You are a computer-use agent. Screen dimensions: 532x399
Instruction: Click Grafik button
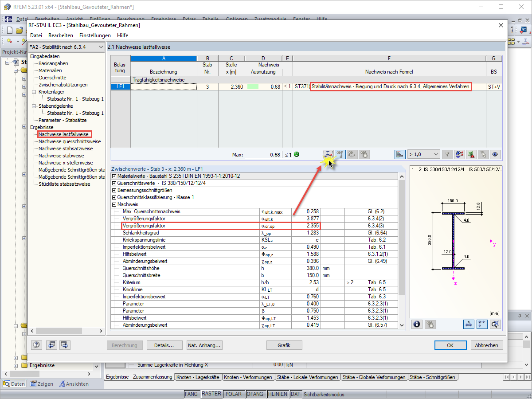pos(284,345)
